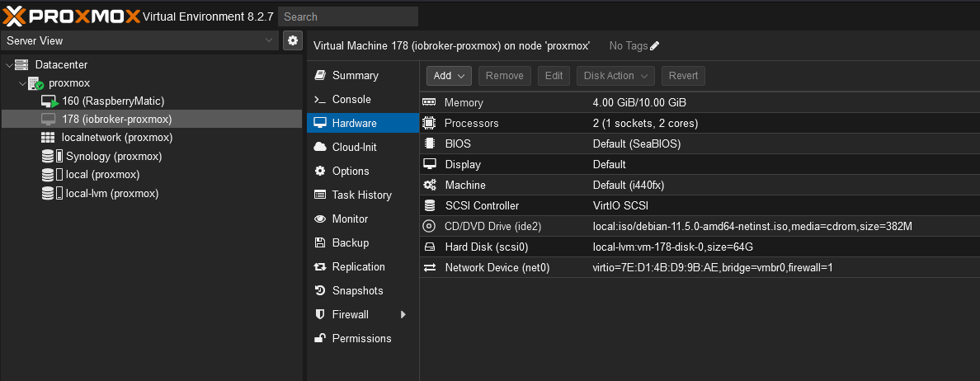Image resolution: width=980 pixels, height=381 pixels.
Task: Open the Disk Action dropdown
Action: pos(615,76)
